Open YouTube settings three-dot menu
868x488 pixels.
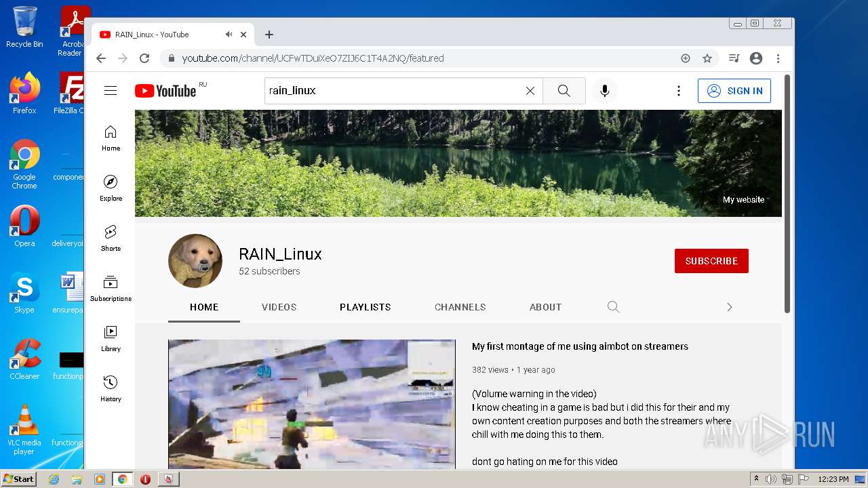point(678,91)
